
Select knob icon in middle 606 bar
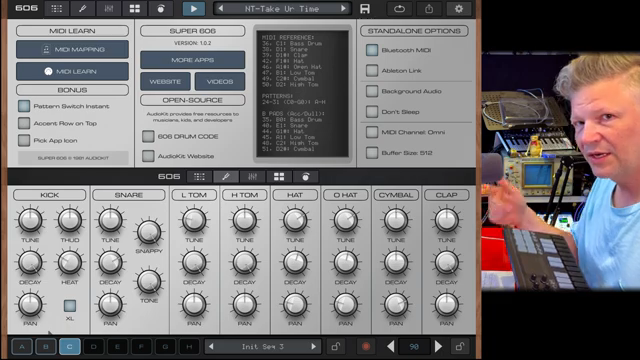tap(306, 177)
